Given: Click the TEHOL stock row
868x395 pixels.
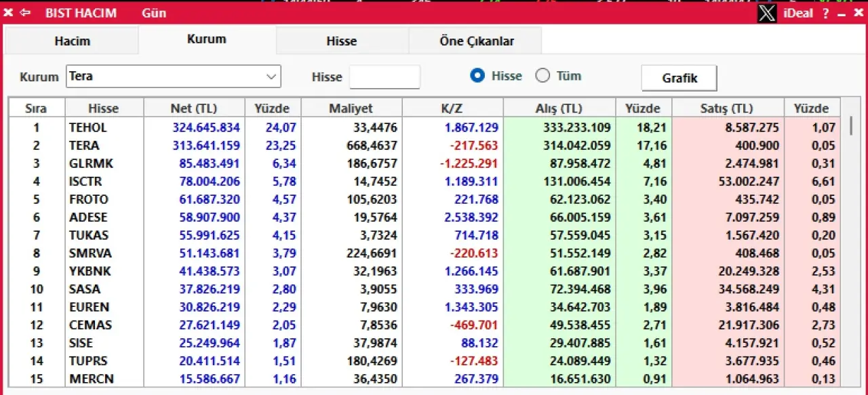Looking at the screenshot, I should [x=88, y=127].
